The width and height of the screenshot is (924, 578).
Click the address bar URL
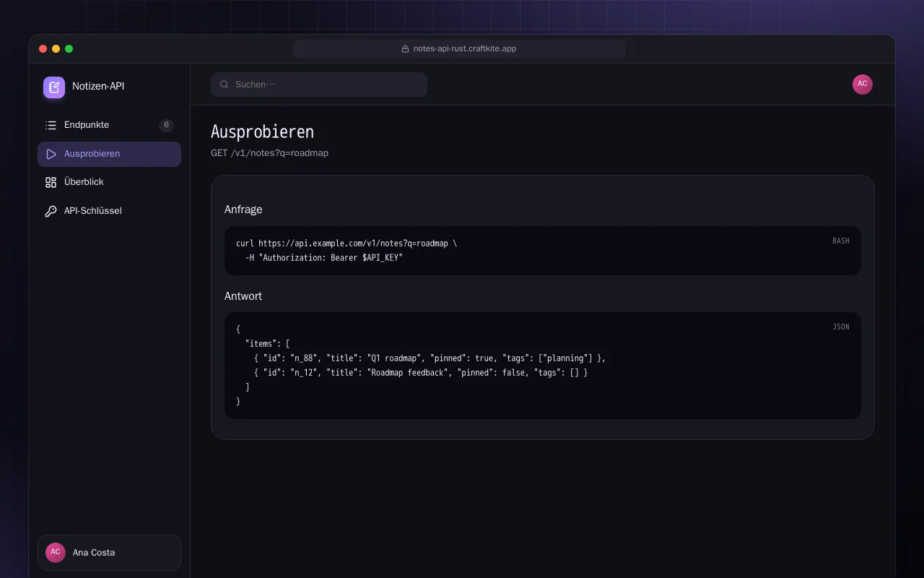[465, 49]
